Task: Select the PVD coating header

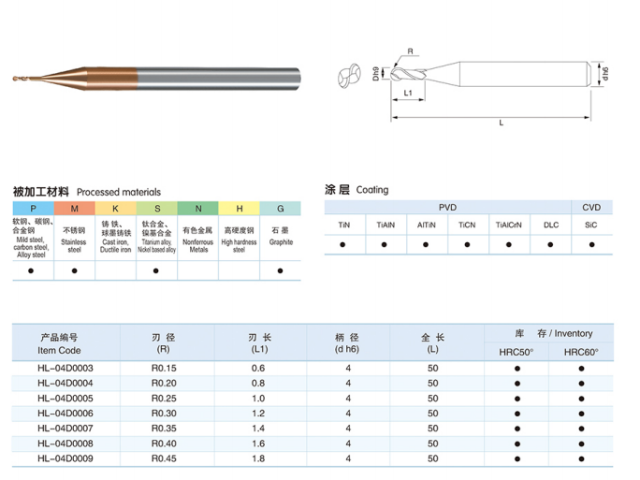Action: click(x=447, y=206)
